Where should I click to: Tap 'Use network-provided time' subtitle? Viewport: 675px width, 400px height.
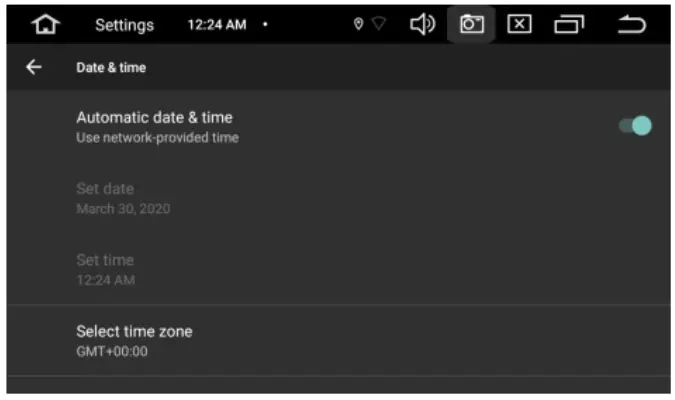click(157, 138)
